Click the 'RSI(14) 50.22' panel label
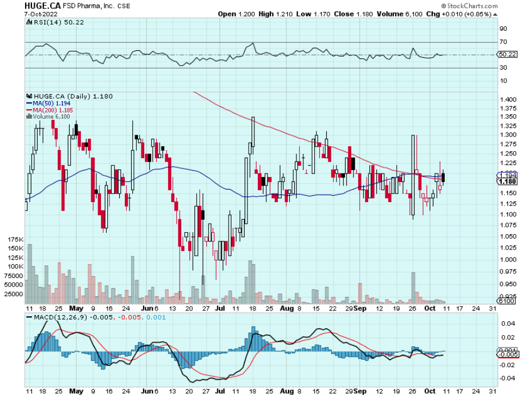Screen dimensions: 532x395 click(59, 22)
